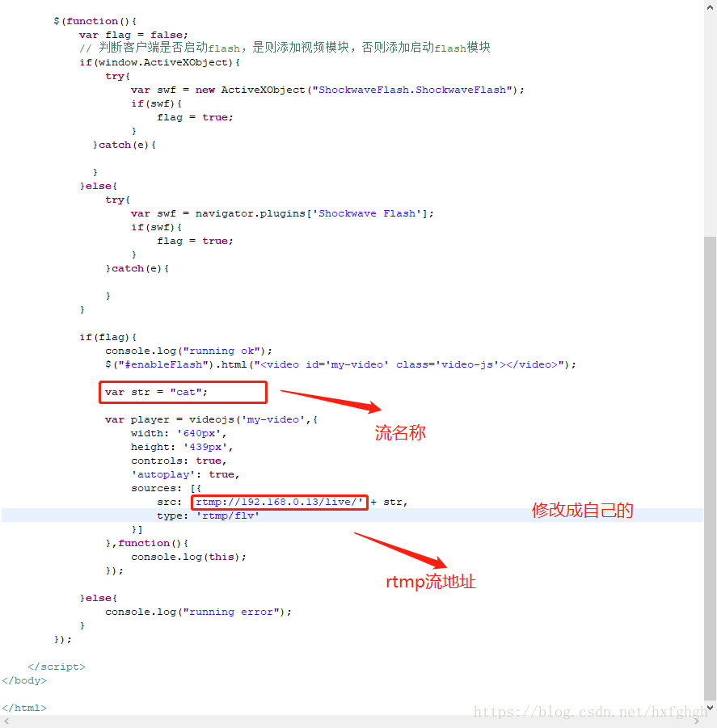The width and height of the screenshot is (717, 728).
Task: Click the 'if(flag){' line
Action: coord(108,337)
